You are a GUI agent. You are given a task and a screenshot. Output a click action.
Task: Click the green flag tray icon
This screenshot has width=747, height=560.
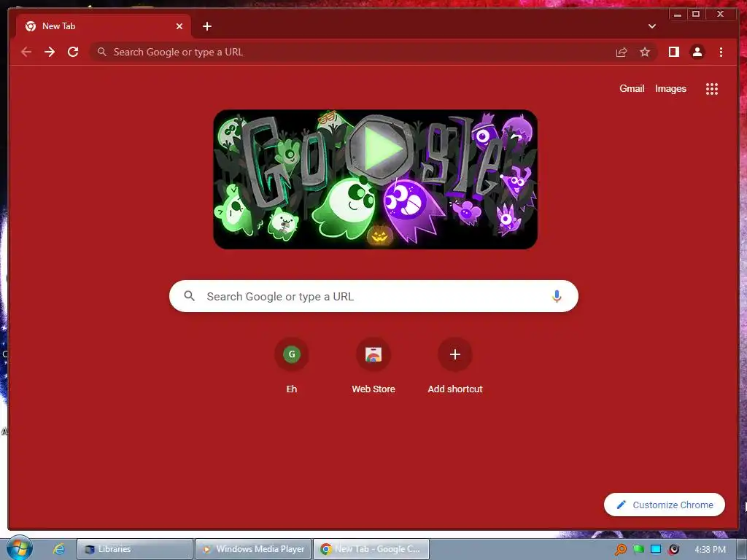click(638, 550)
